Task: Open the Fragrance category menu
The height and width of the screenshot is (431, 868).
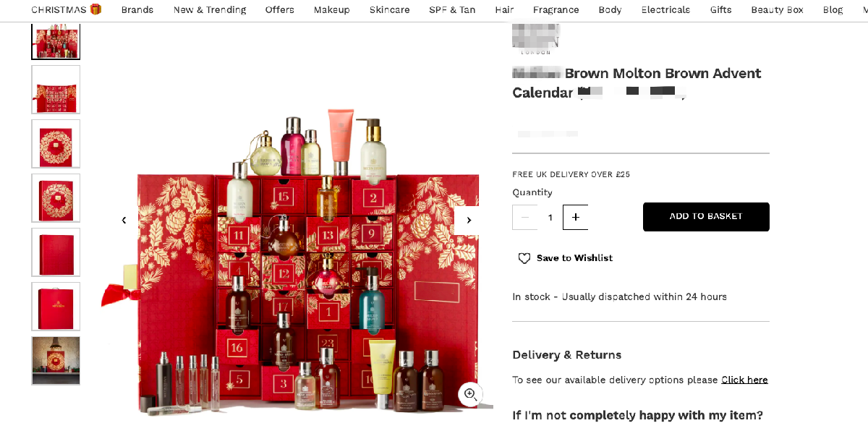Action: click(x=556, y=9)
